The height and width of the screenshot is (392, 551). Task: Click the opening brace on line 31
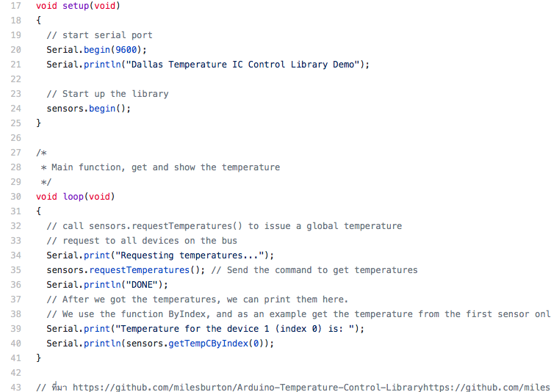[39, 211]
